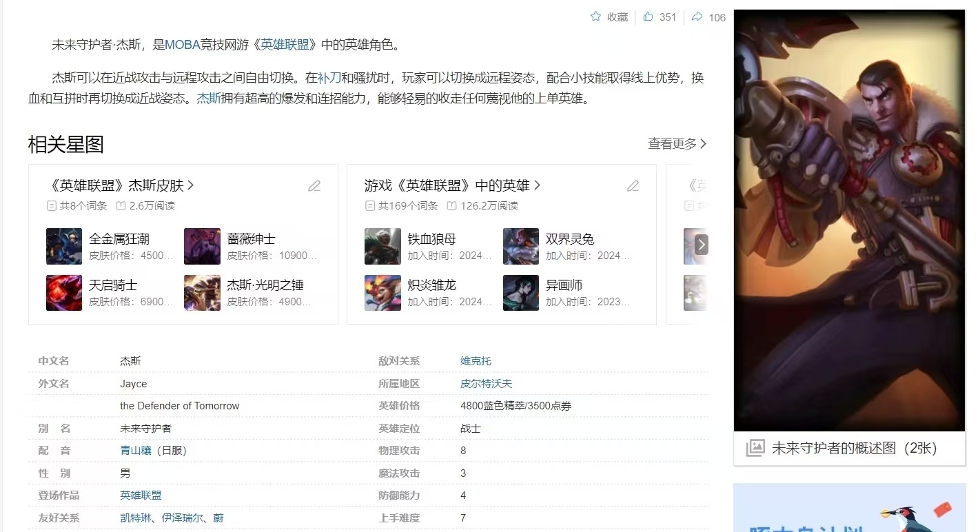Open the Jayce overview portrait image
Image resolution: width=980 pixels, height=532 pixels.
[x=849, y=221]
